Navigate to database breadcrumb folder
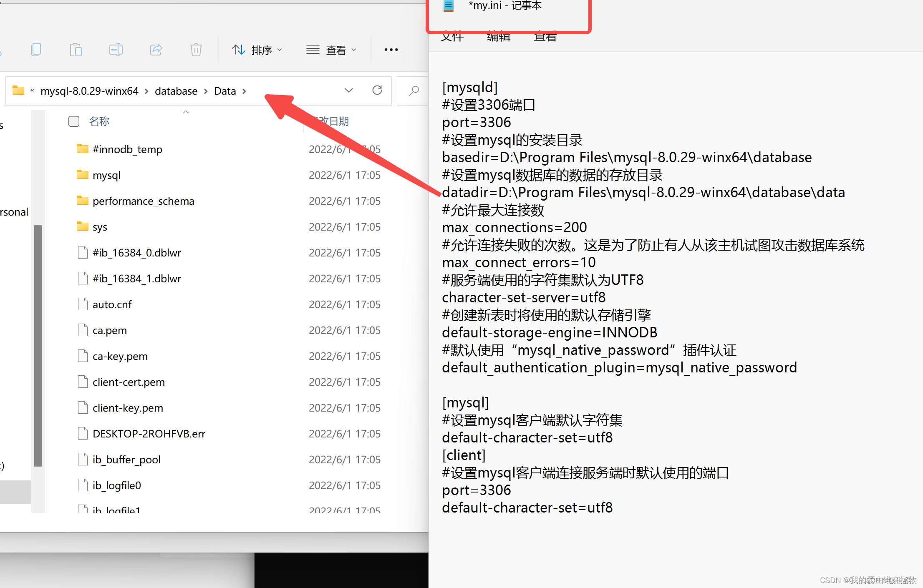Image resolution: width=923 pixels, height=588 pixels. point(176,91)
